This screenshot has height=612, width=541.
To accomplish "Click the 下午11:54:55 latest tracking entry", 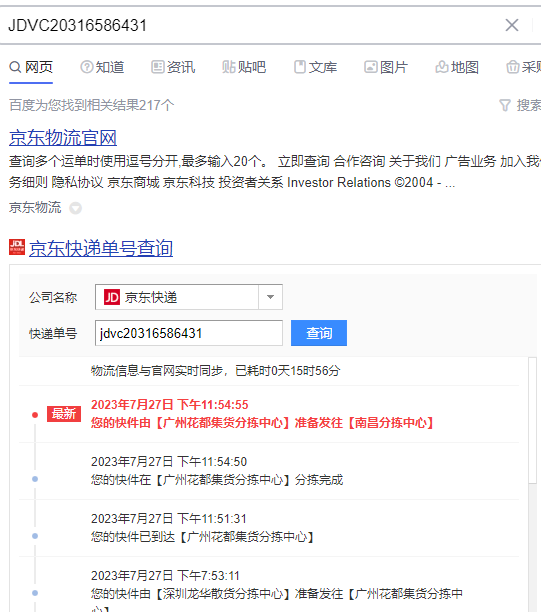I will click(x=262, y=414).
